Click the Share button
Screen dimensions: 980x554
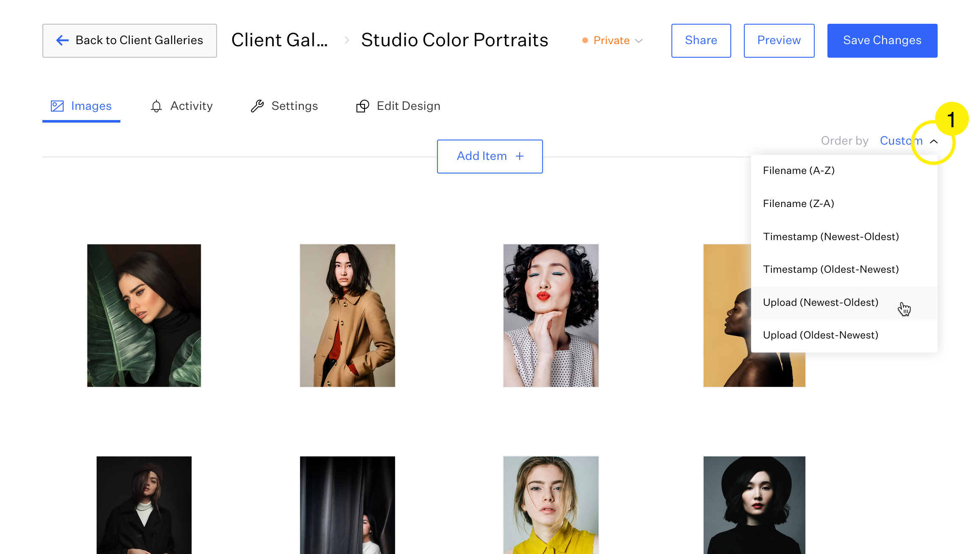[x=701, y=40]
